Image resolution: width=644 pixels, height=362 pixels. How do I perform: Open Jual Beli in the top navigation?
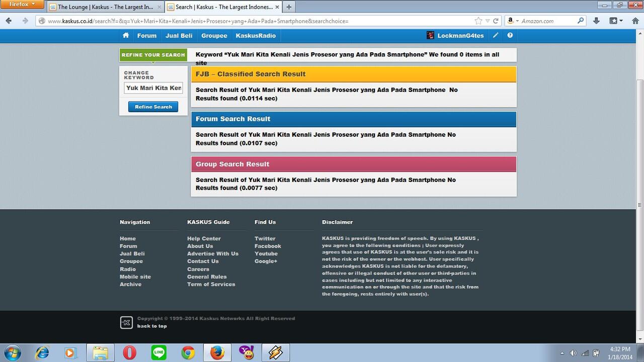click(x=179, y=36)
